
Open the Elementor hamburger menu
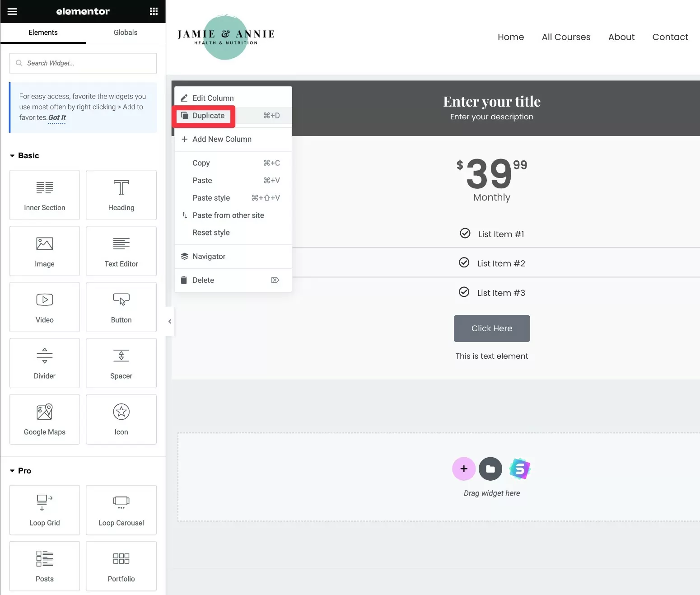pos(12,11)
